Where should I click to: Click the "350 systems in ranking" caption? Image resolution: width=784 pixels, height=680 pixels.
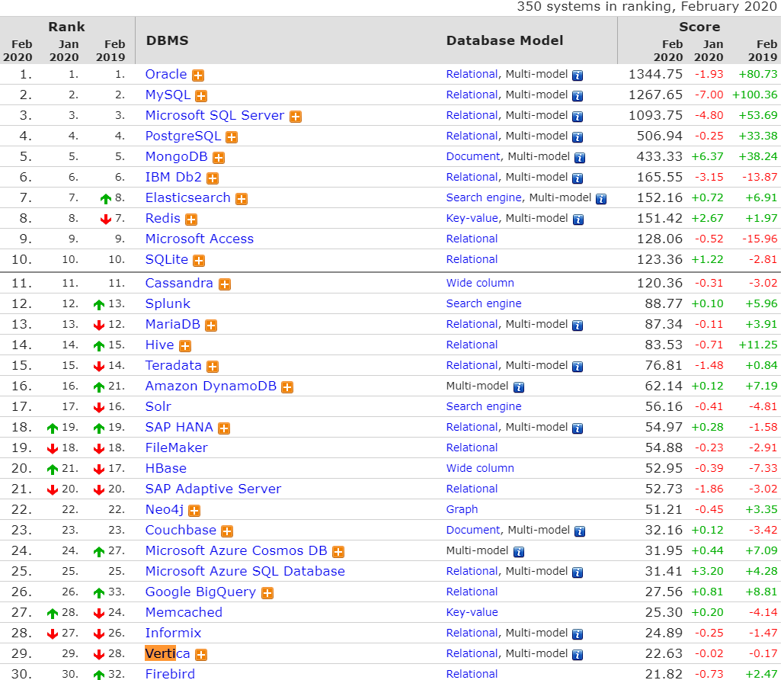coord(647,7)
